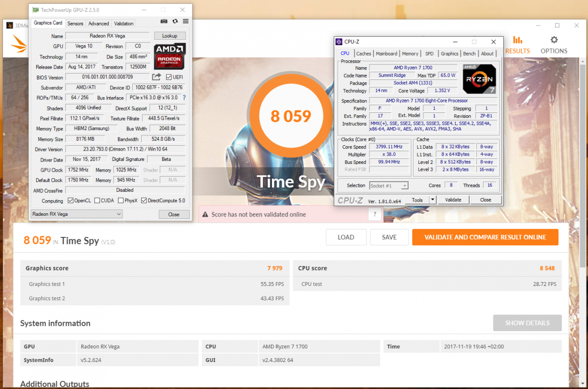
Task: Switch to the Sensors tab in GPU-Z
Action: (75, 24)
